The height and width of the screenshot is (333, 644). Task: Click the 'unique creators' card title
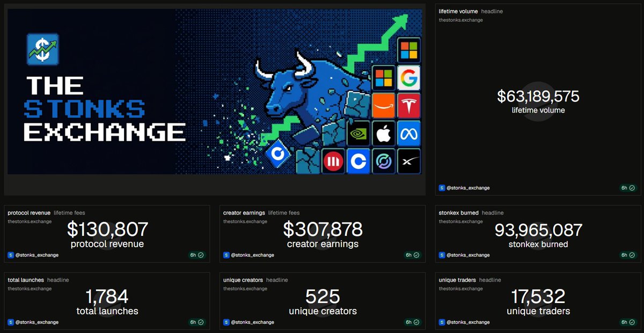[x=243, y=280]
